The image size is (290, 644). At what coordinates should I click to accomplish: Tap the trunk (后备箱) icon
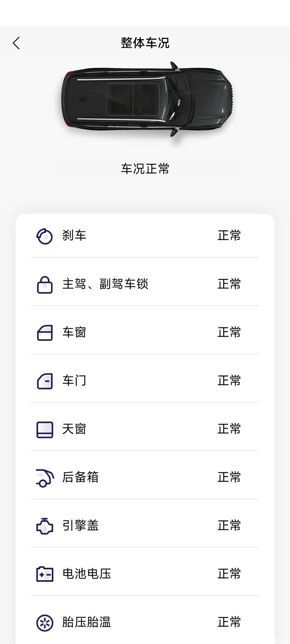coord(44,478)
